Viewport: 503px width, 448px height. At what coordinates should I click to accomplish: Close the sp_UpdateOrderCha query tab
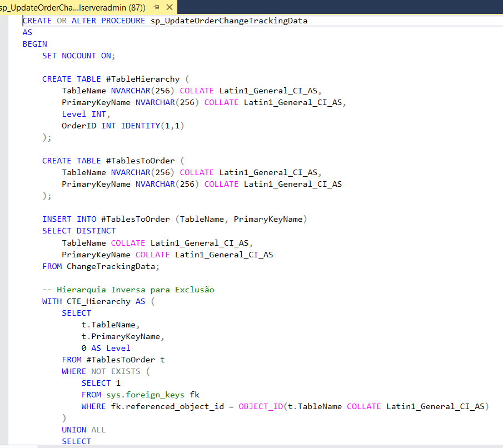point(170,7)
